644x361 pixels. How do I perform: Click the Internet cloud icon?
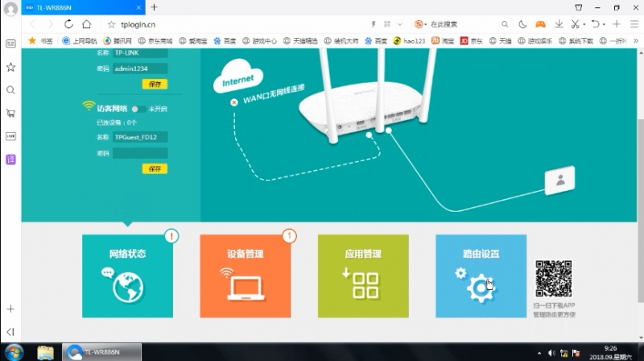237,77
